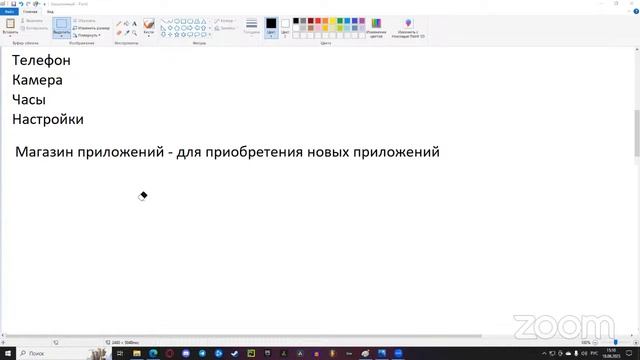640x360 pixels.
Task: Switch to the View ribbon tab
Action: pos(50,12)
